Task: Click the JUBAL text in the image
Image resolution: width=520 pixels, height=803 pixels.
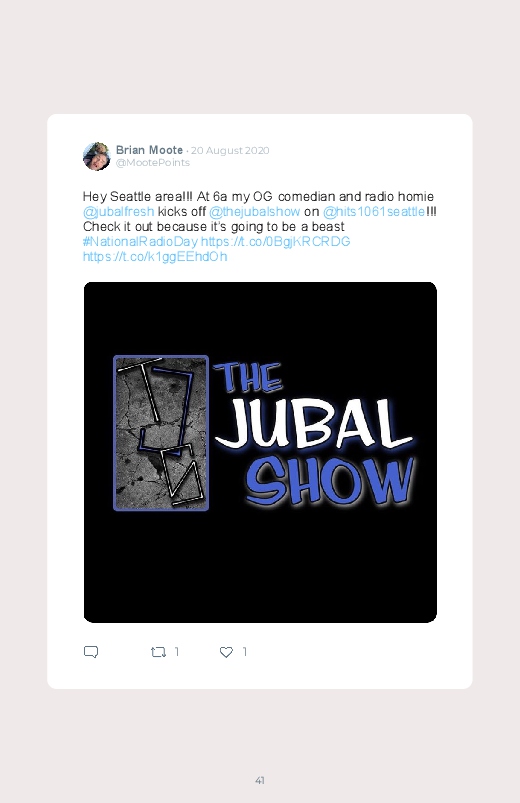Action: pyautogui.click(x=314, y=424)
